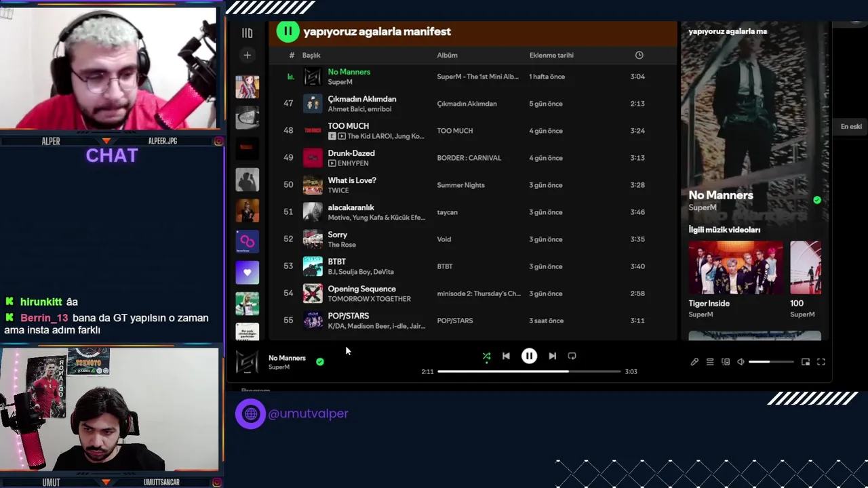
Task: Pause playback in the bottom player bar
Action: pyautogui.click(x=529, y=356)
